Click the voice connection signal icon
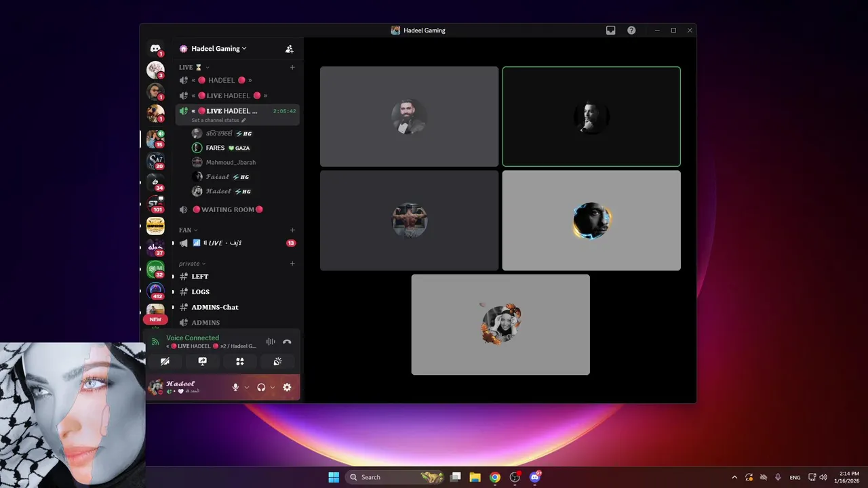868x488 pixels. (155, 342)
